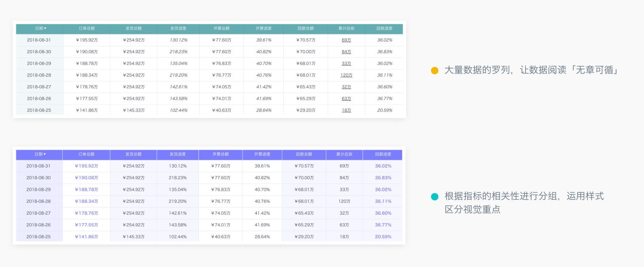This screenshot has width=644, height=267.
Task: Select 订单总额 header in teal table
Action: point(87,29)
